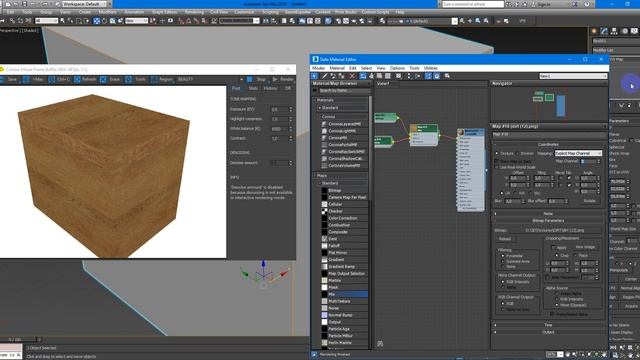Select the Texture radio button
This screenshot has height=360, width=640.
[497, 153]
